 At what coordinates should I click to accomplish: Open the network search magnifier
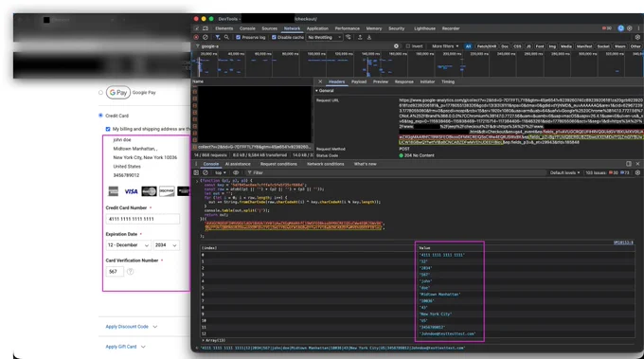pyautogui.click(x=226, y=37)
